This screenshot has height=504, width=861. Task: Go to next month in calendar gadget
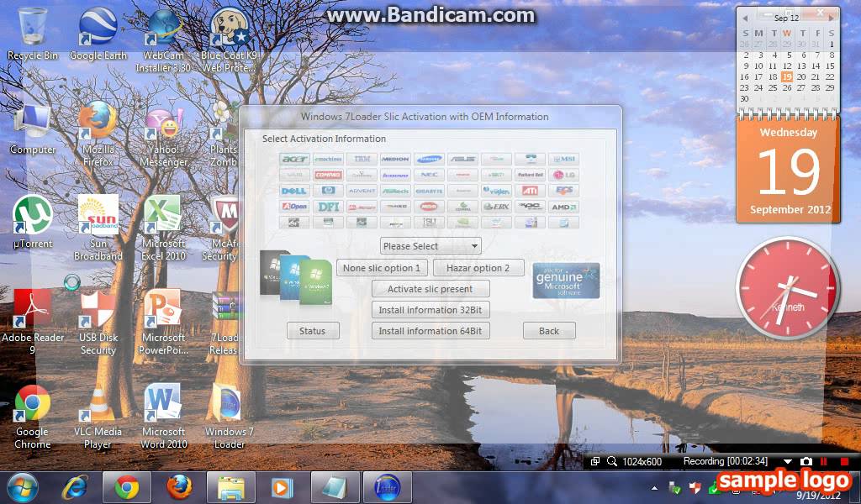tap(831, 18)
